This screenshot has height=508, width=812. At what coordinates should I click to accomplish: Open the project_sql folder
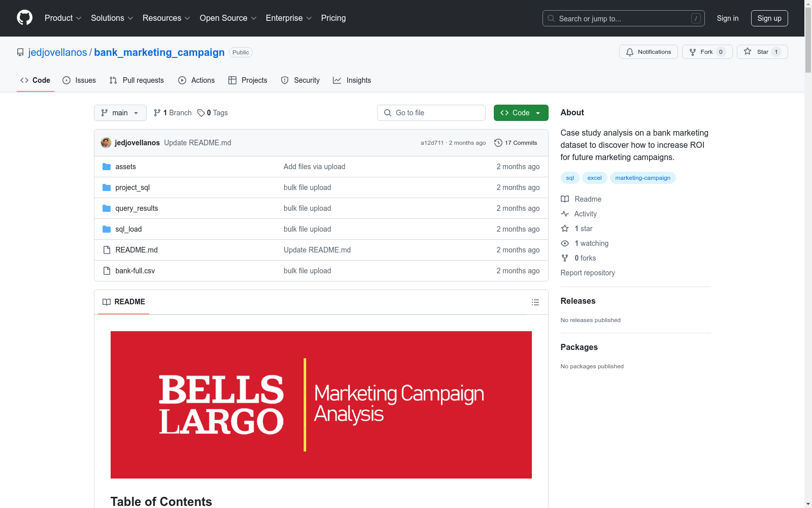coord(132,187)
